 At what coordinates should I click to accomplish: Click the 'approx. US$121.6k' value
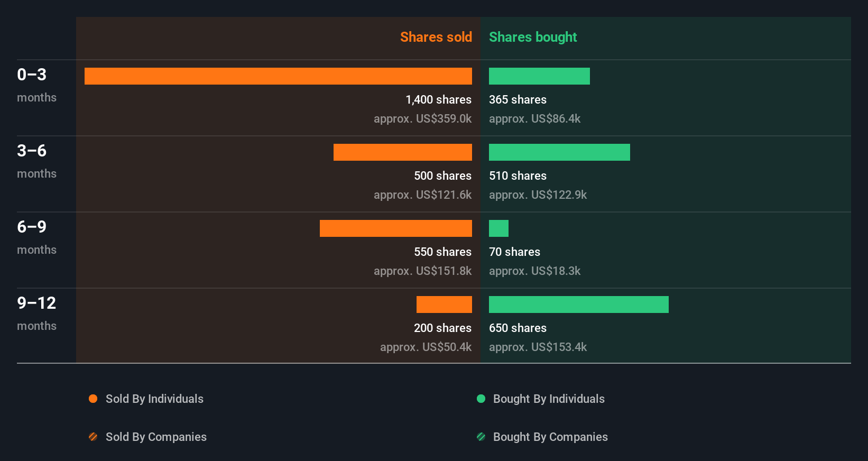(x=422, y=195)
